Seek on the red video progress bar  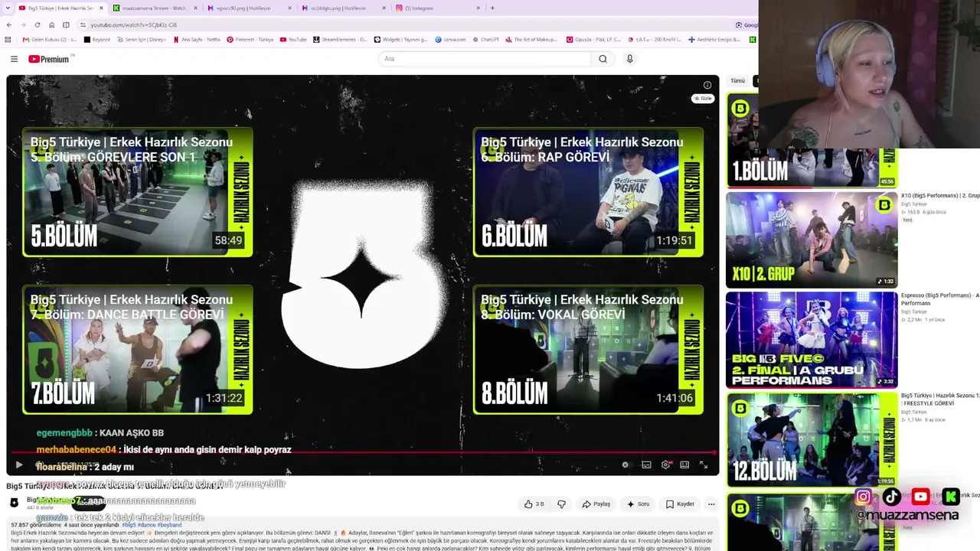click(363, 452)
